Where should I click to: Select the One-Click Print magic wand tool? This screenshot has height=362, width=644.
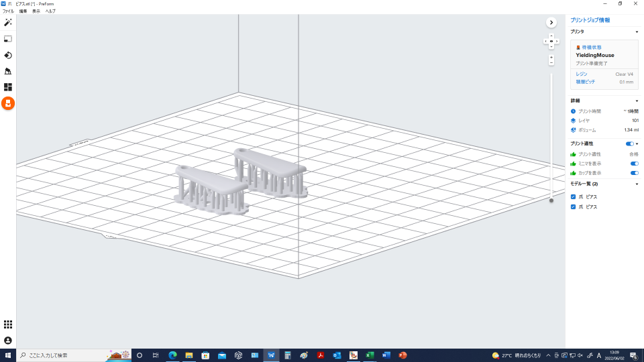pyautogui.click(x=8, y=23)
